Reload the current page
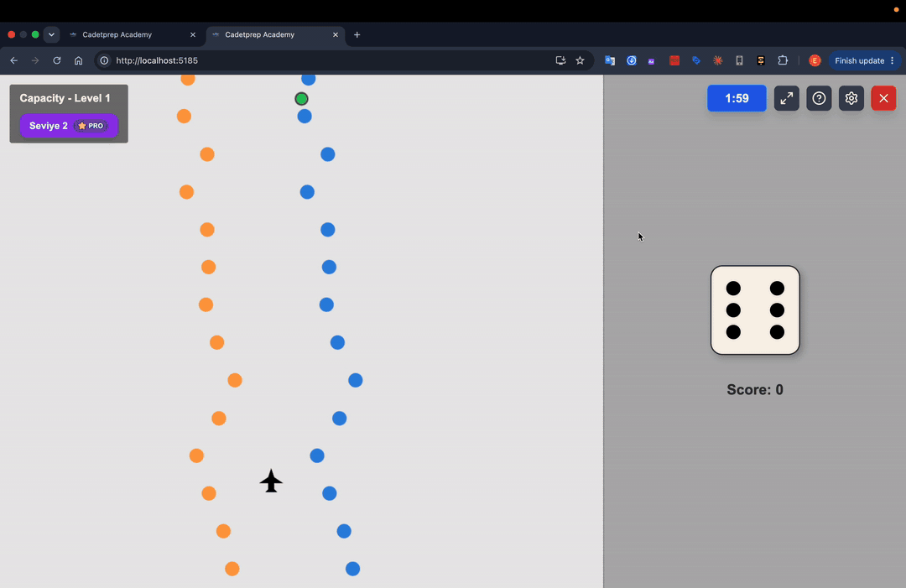Screen dimensions: 906x588 57,60
